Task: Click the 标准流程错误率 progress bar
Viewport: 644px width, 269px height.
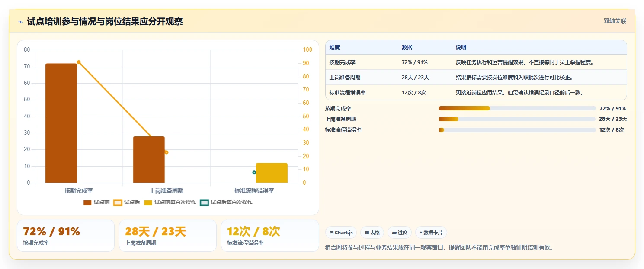Action: click(517, 130)
